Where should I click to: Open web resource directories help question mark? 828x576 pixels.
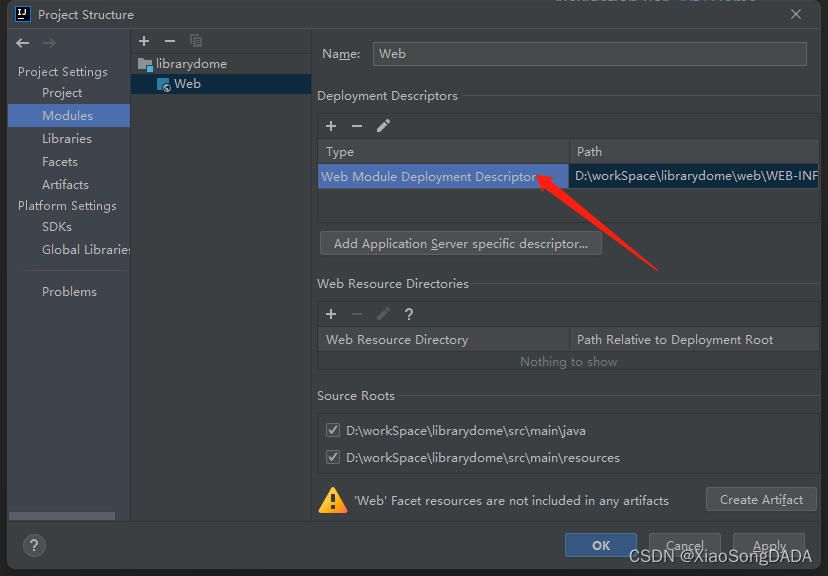click(x=409, y=314)
